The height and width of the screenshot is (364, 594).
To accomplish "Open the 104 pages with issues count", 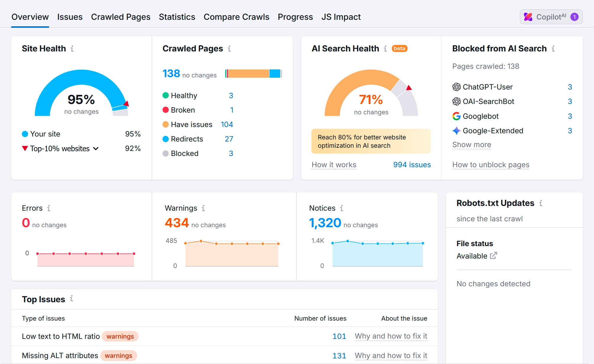I will click(227, 124).
